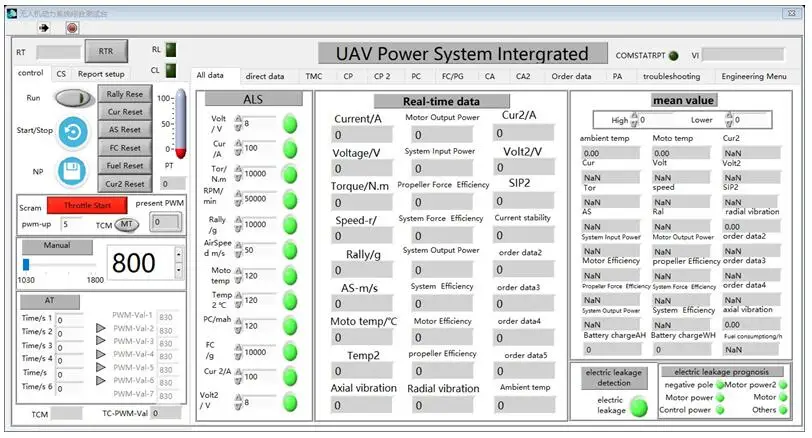
Task: Click the stepper arrows for RPM/min limit
Action: [x=238, y=198]
